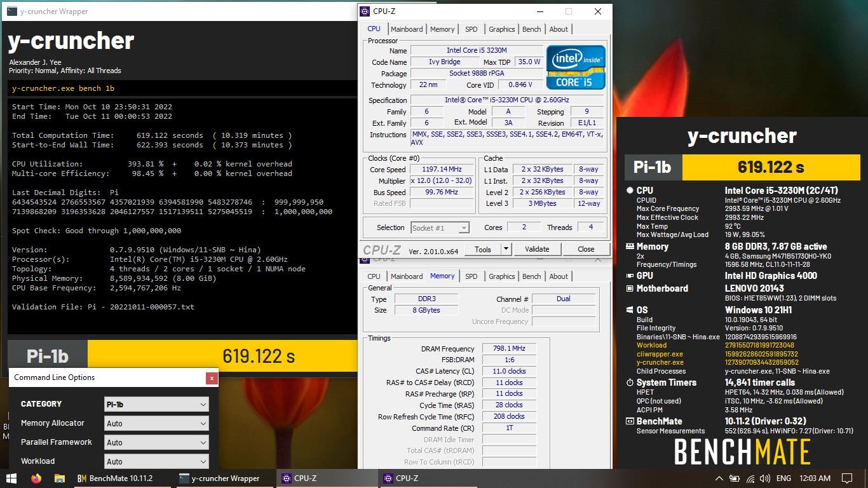The height and width of the screenshot is (488, 868).
Task: Expand the Memory Allocator dropdown
Action: [x=156, y=423]
